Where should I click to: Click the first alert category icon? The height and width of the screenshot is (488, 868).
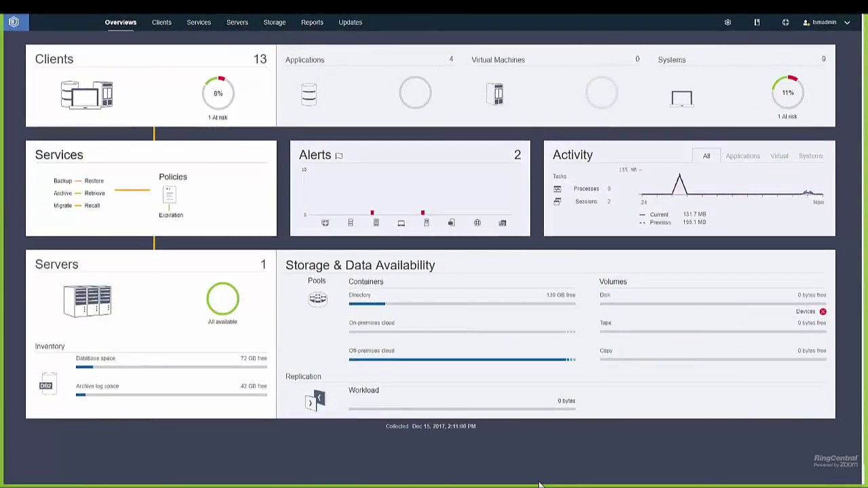[x=325, y=223]
